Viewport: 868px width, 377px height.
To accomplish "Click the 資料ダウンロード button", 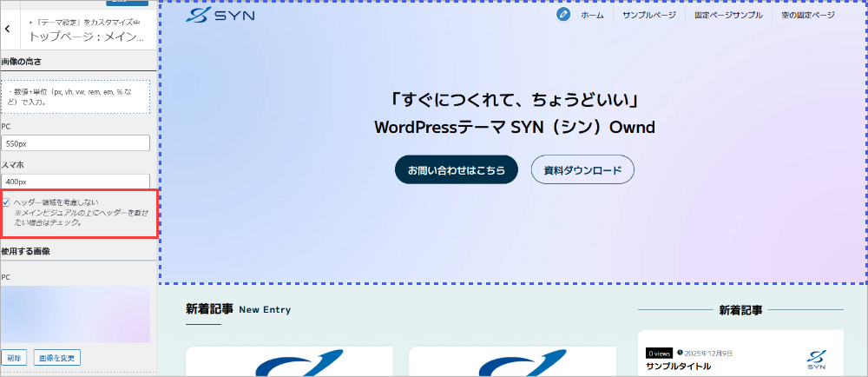I will pyautogui.click(x=582, y=170).
